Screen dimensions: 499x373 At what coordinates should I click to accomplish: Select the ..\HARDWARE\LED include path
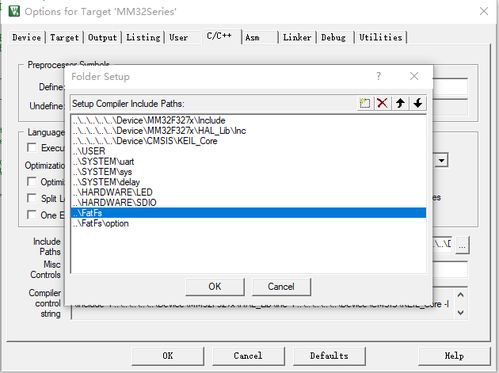pos(248,192)
